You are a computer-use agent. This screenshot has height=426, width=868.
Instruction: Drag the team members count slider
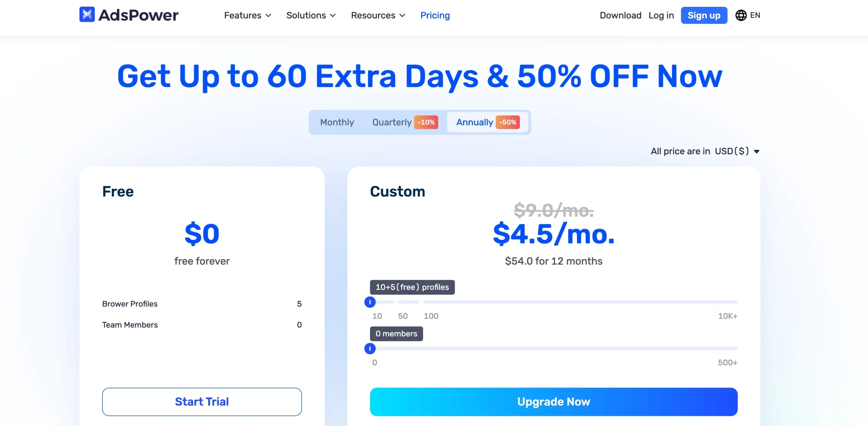(370, 348)
